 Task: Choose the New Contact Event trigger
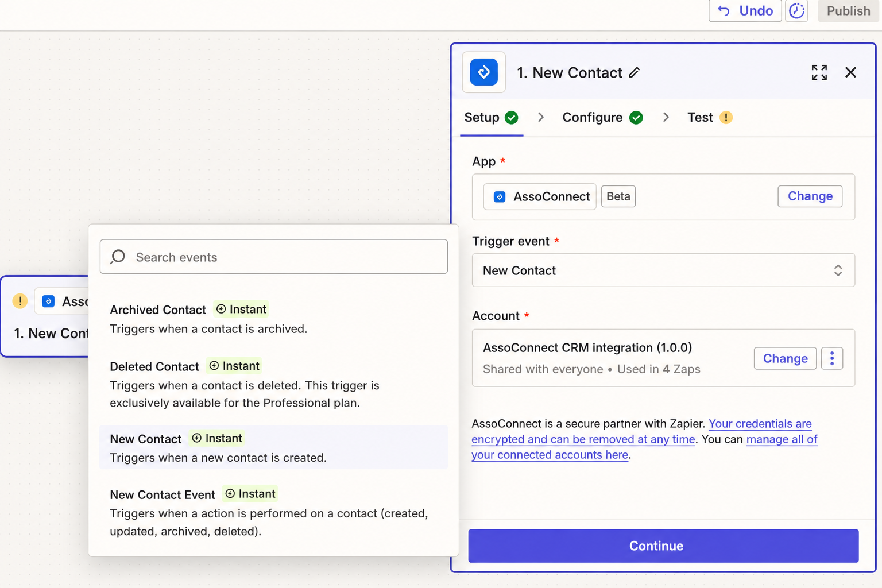tap(273, 512)
